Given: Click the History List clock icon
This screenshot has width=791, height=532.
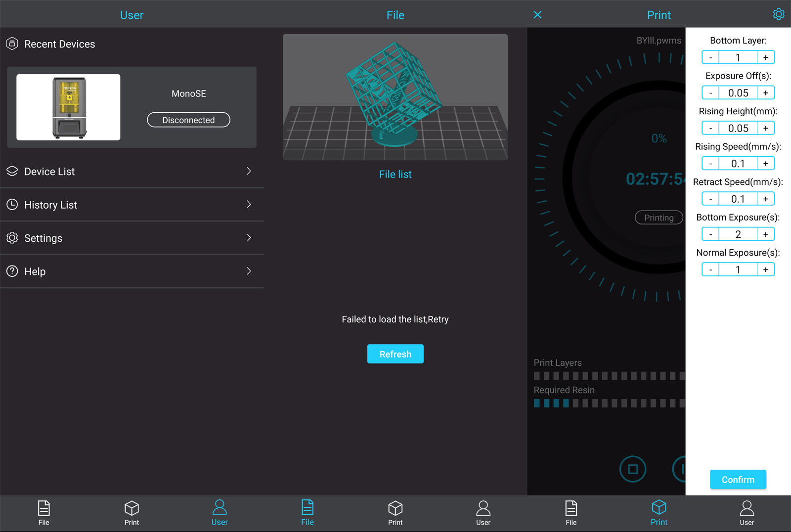Looking at the screenshot, I should coord(12,205).
